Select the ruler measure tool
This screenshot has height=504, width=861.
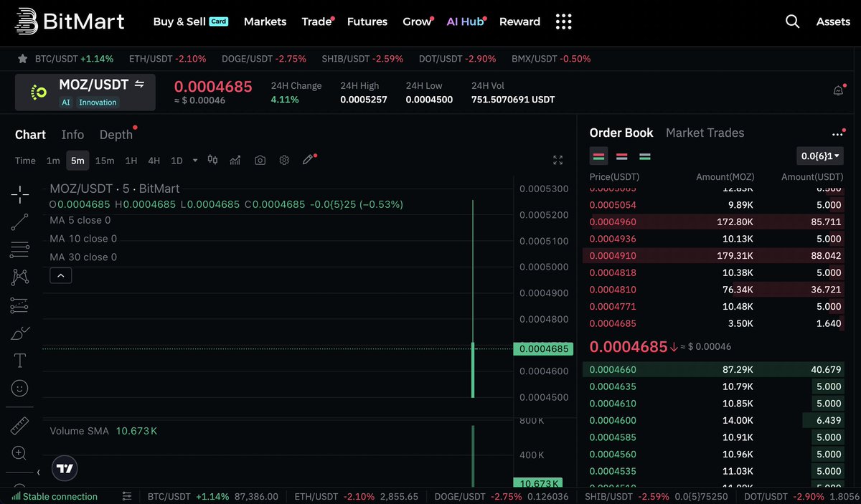coord(20,426)
